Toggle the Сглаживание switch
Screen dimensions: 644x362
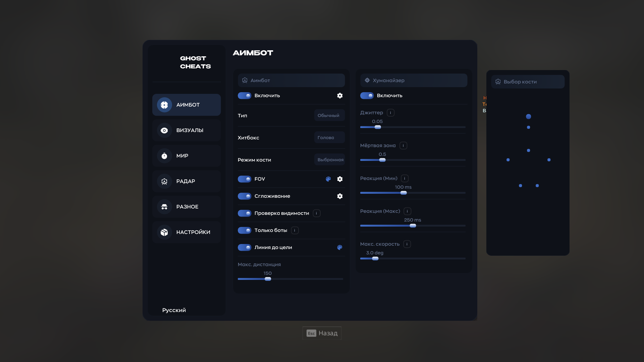pos(245,196)
